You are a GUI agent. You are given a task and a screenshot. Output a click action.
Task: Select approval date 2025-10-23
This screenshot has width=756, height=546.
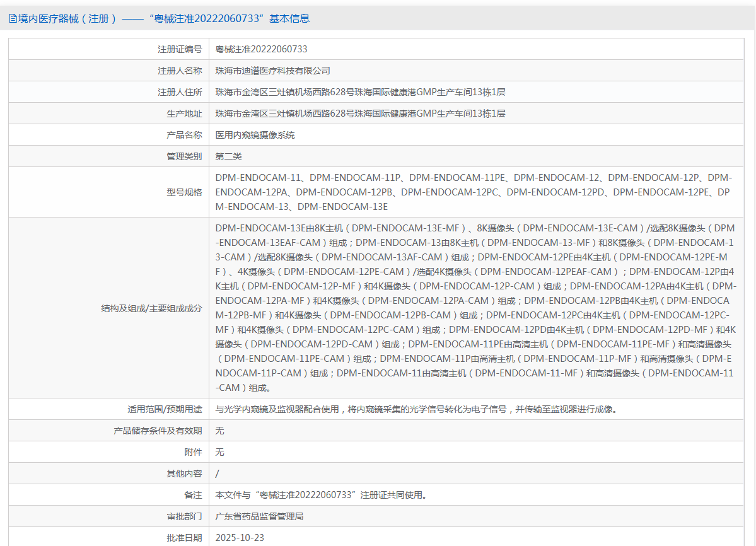coord(240,538)
